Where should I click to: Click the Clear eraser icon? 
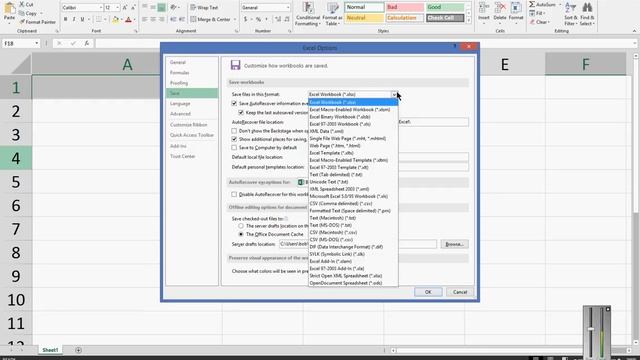pyautogui.click(x=532, y=22)
